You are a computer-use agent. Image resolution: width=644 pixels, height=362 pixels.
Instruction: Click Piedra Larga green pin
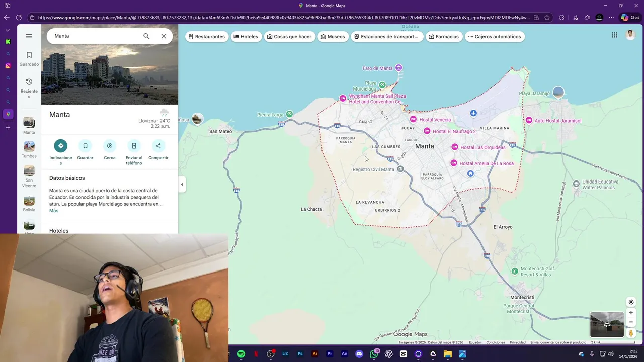point(289,114)
